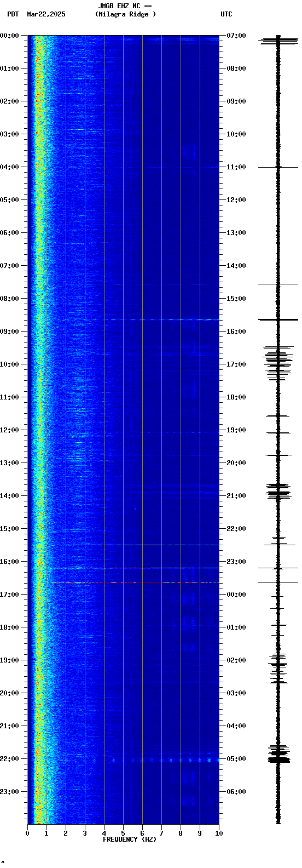Click the '00:00' PDT time label
This screenshot has height=868, width=302.
point(9,36)
